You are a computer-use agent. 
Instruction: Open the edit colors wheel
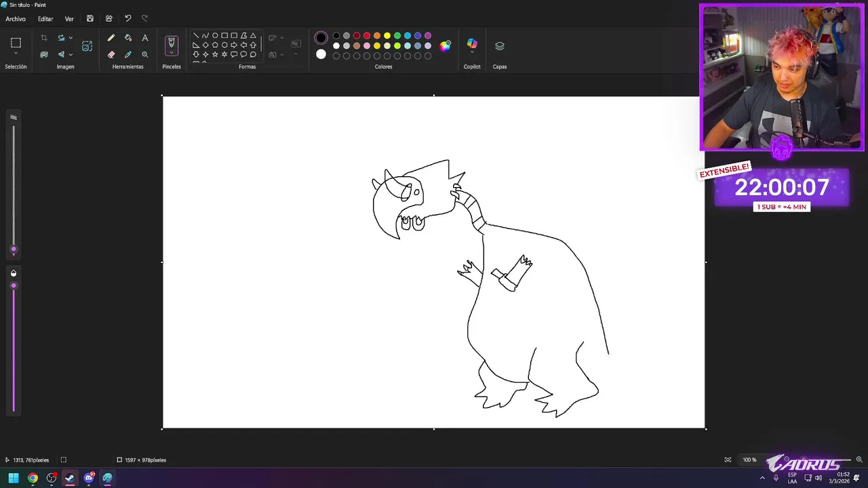(445, 46)
